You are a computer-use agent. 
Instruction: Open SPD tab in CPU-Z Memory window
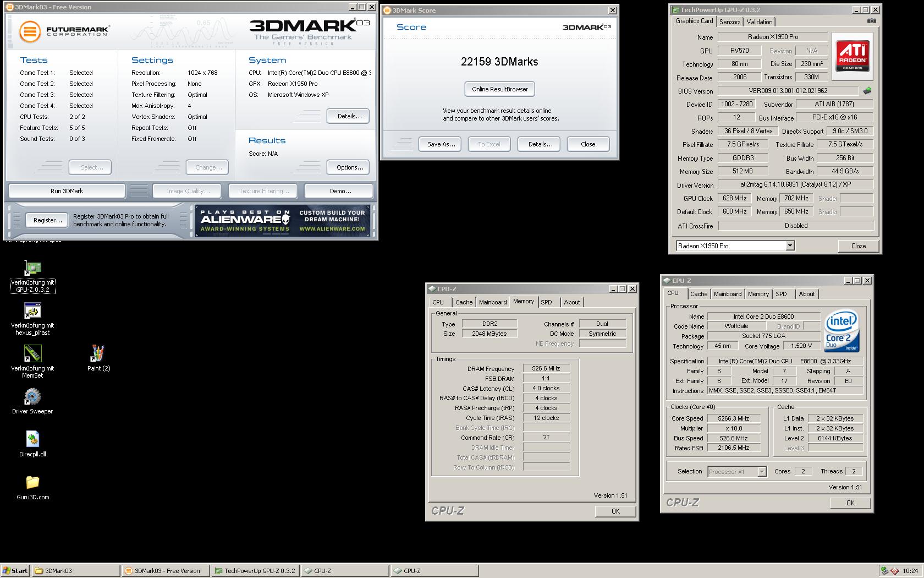pyautogui.click(x=546, y=302)
